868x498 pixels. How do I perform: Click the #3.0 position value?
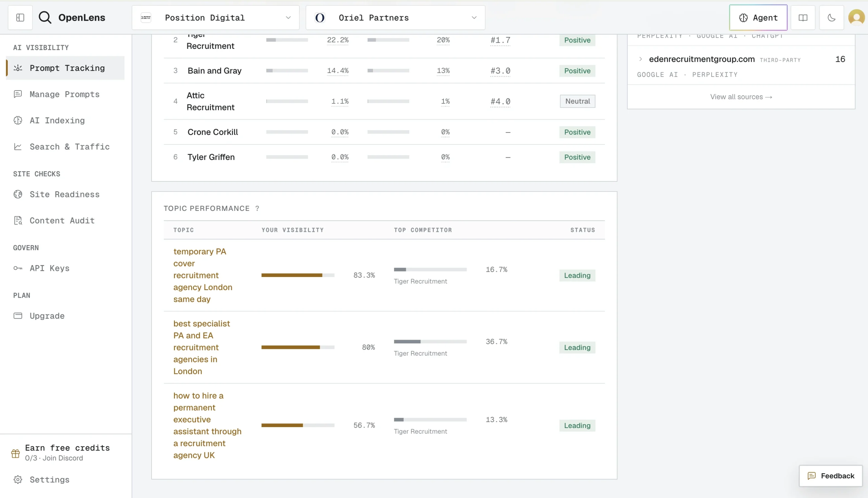500,71
